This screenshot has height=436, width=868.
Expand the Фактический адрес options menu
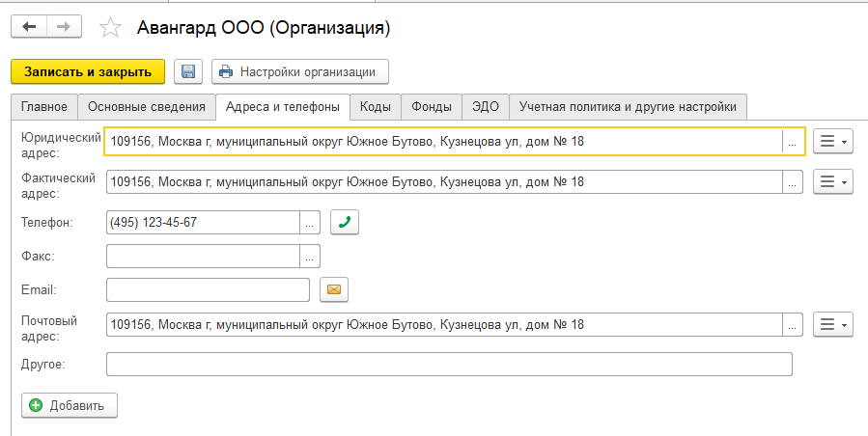(x=833, y=181)
